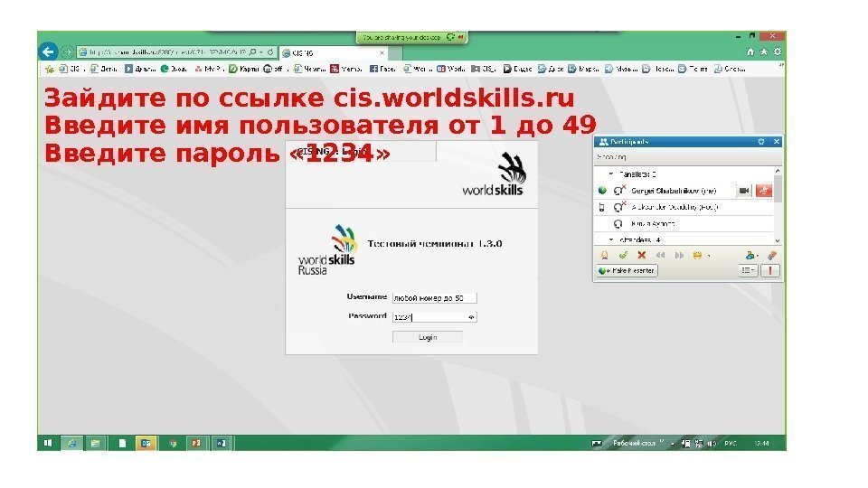Viewport: 868px width, 488px height.
Task: Open the Карты favorites bar bookmark
Action: pos(244,69)
